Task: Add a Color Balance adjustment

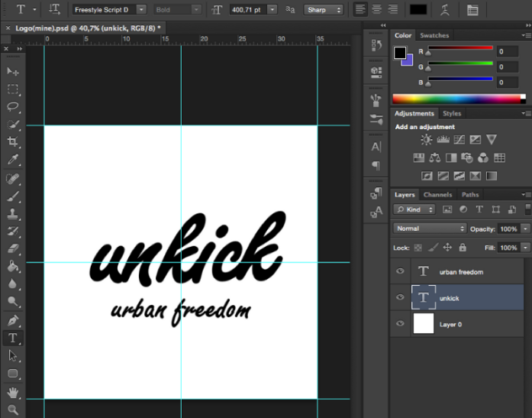Action: pos(434,157)
